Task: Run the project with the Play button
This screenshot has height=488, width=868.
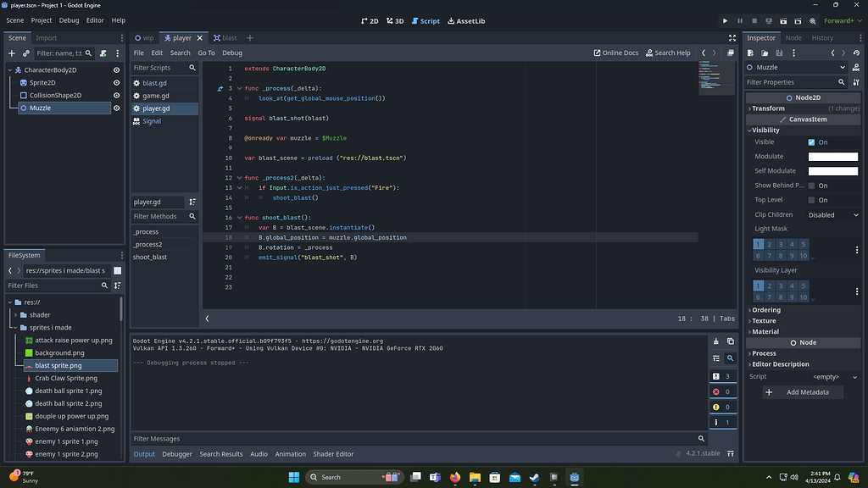Action: click(x=726, y=21)
